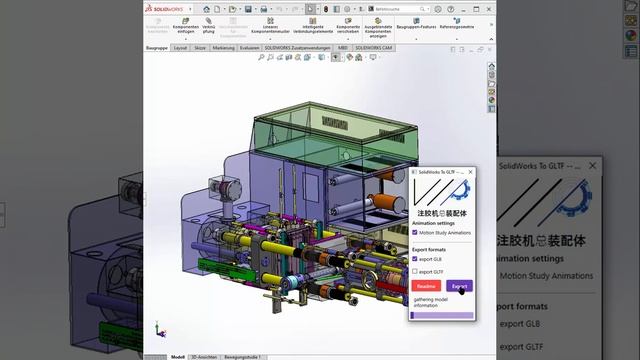Collapse the ribbon with the caret arrow
Image resolution: width=640 pixels, height=360 pixels.
pos(491,39)
